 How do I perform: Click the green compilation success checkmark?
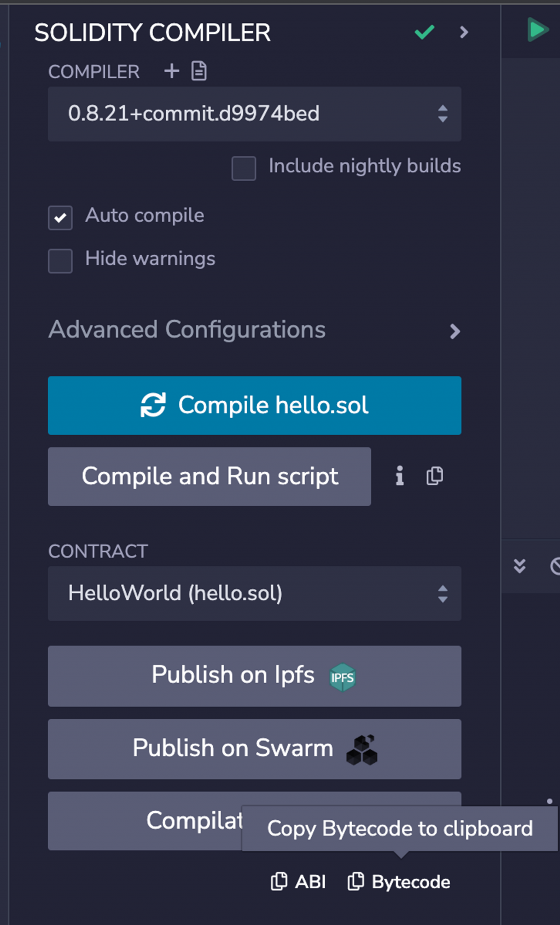click(424, 32)
